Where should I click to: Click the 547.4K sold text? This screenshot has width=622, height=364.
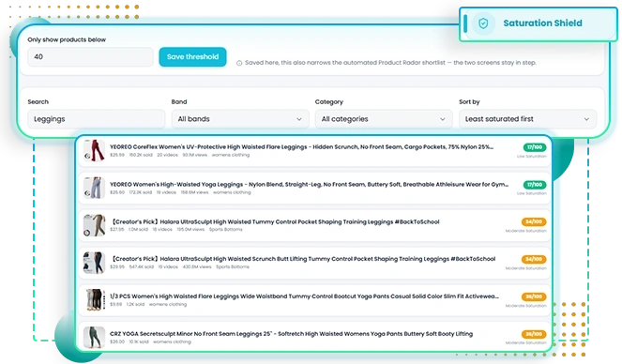[x=142, y=266]
